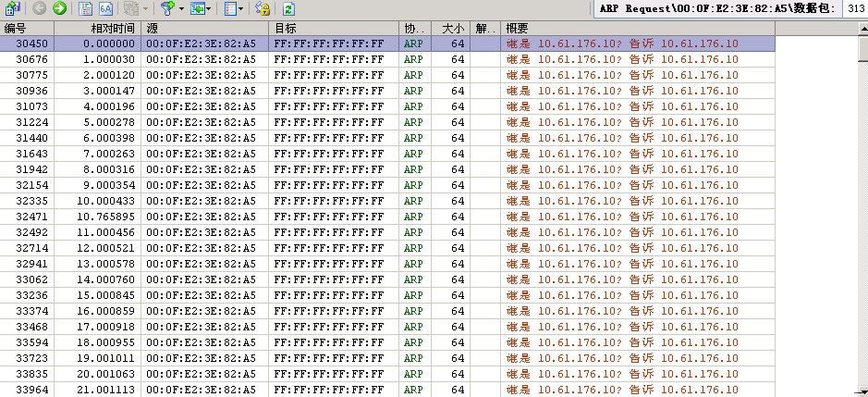Select packet number 30775
The height and width of the screenshot is (397, 868).
32,75
